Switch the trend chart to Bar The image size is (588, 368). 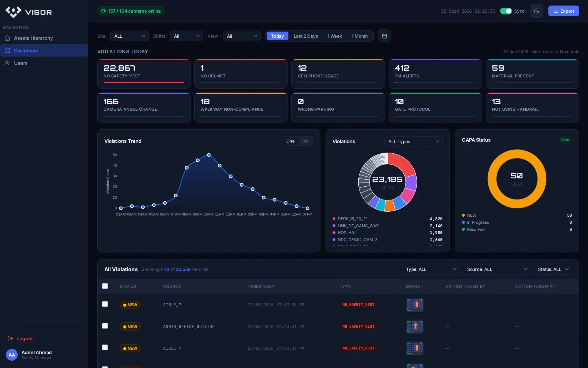[305, 141]
